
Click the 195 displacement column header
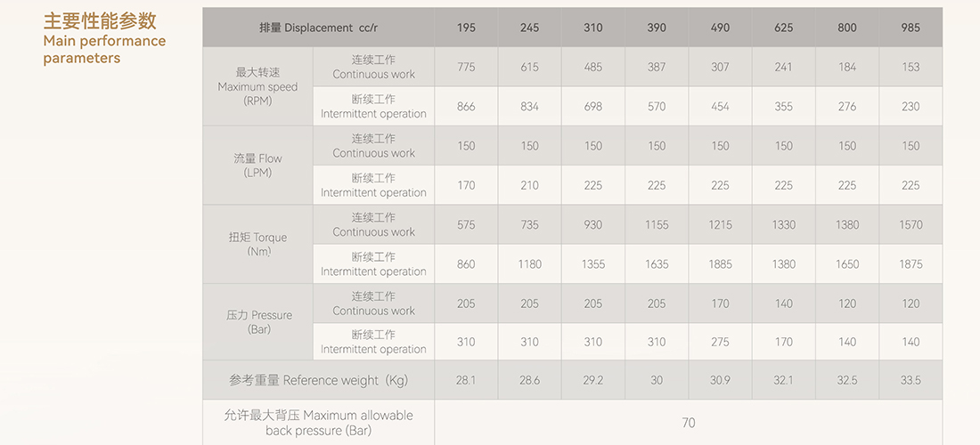[466, 28]
